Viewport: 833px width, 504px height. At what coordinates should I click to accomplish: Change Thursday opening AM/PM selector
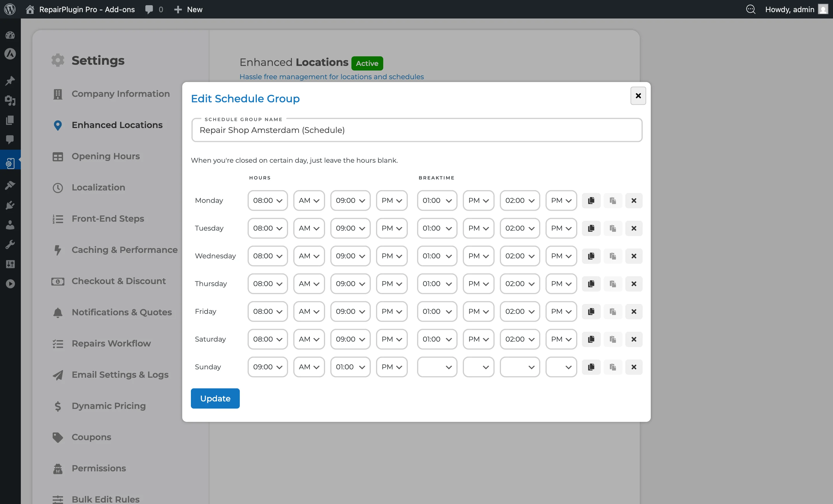(x=309, y=284)
